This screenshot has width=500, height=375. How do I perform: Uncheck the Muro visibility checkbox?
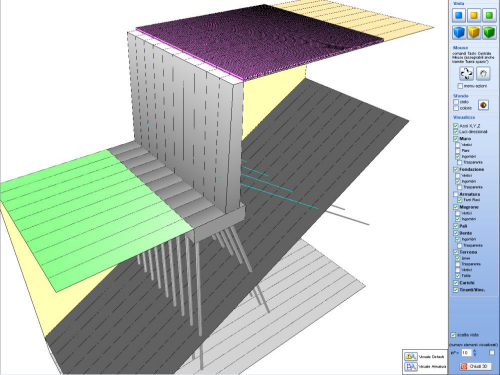pyautogui.click(x=456, y=138)
